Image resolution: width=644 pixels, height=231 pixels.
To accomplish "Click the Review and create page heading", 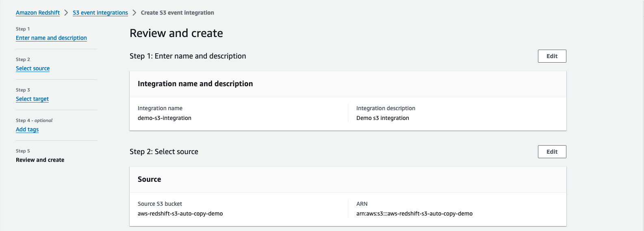I will (x=176, y=33).
